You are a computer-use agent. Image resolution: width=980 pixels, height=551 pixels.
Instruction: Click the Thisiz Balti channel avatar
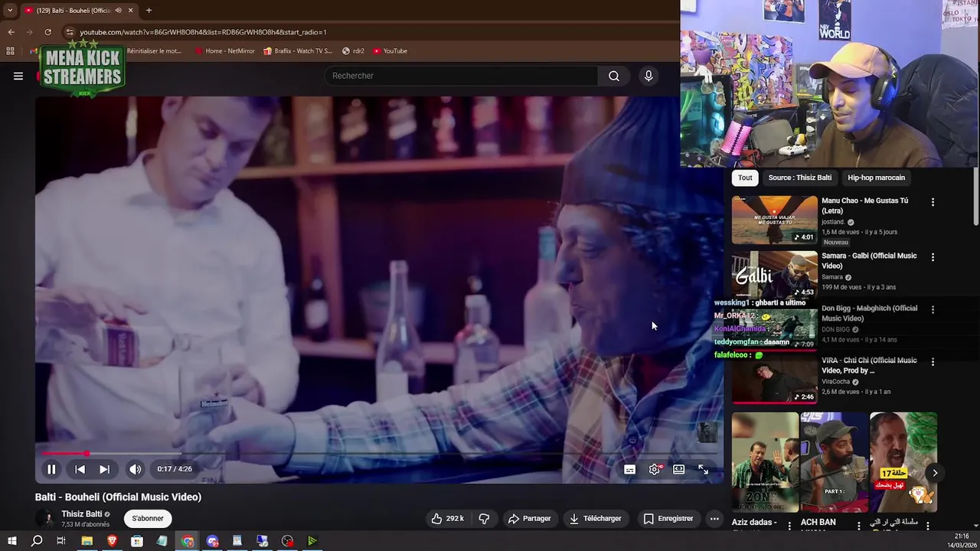click(46, 518)
